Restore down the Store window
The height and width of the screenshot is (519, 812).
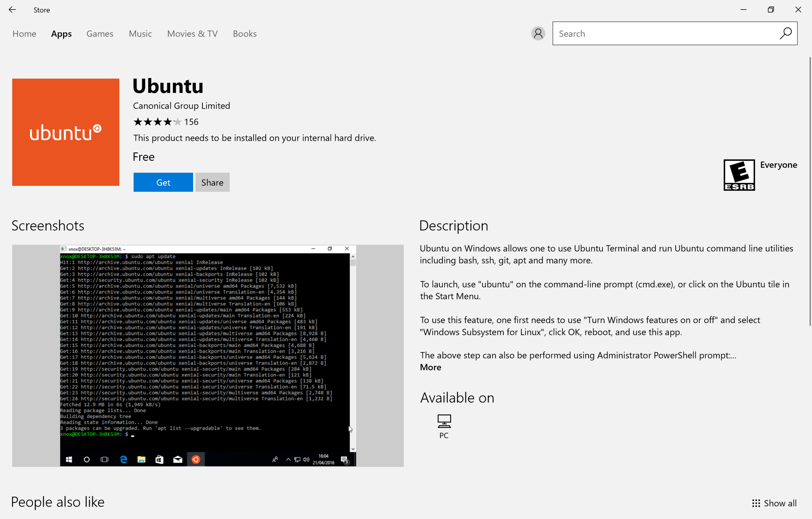771,10
